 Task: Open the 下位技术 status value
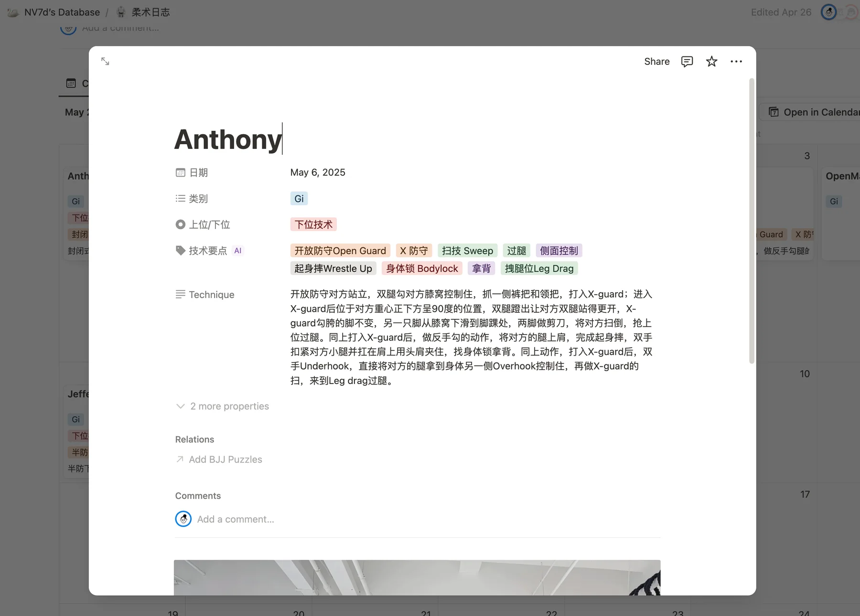[x=313, y=224]
